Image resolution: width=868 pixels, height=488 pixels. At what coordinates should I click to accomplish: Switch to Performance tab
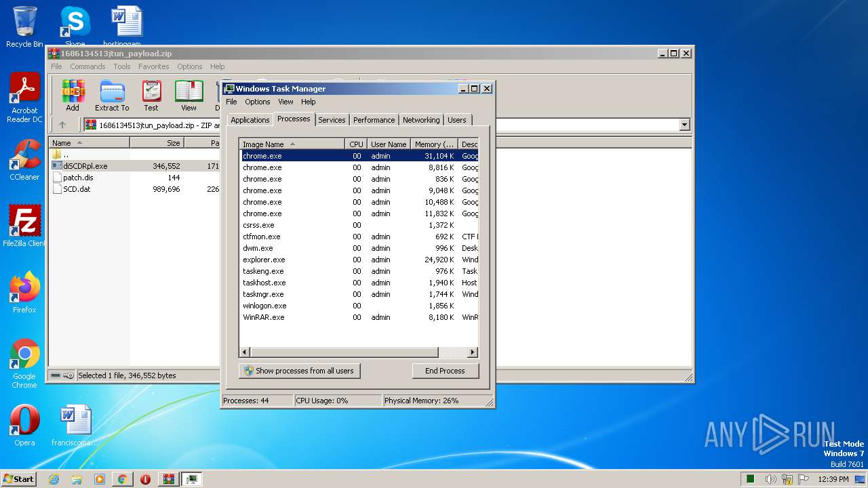click(x=374, y=120)
